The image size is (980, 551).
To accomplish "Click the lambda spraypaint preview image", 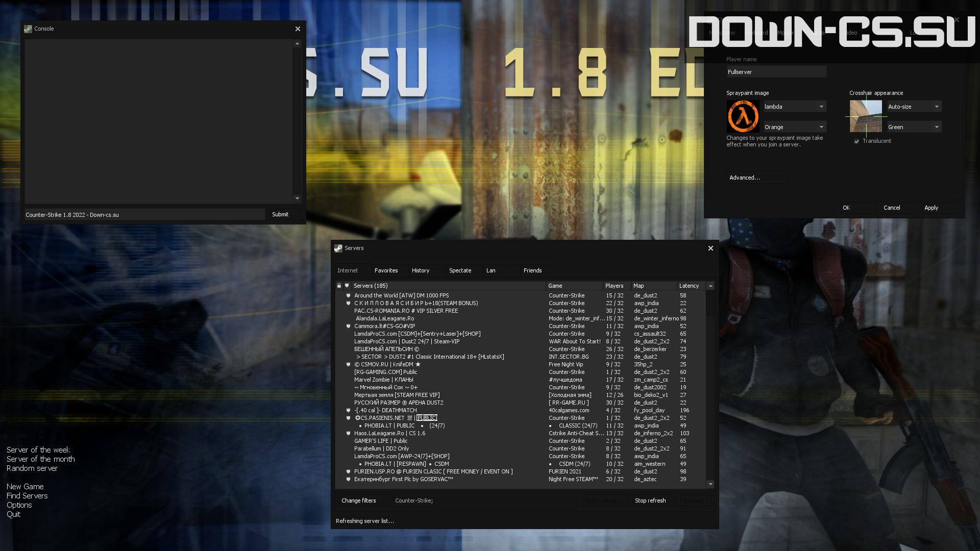I will (743, 116).
